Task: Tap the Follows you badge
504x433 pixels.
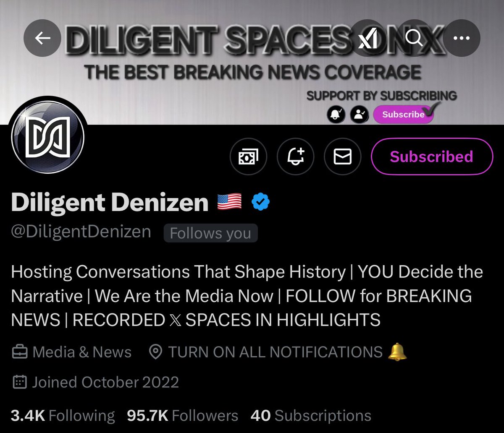Action: pyautogui.click(x=210, y=233)
